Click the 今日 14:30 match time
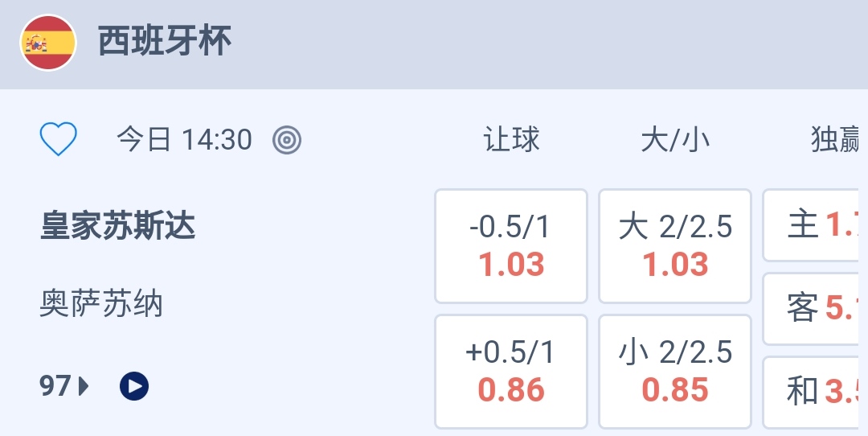Viewport: 868px width, 436px height. pos(184,140)
